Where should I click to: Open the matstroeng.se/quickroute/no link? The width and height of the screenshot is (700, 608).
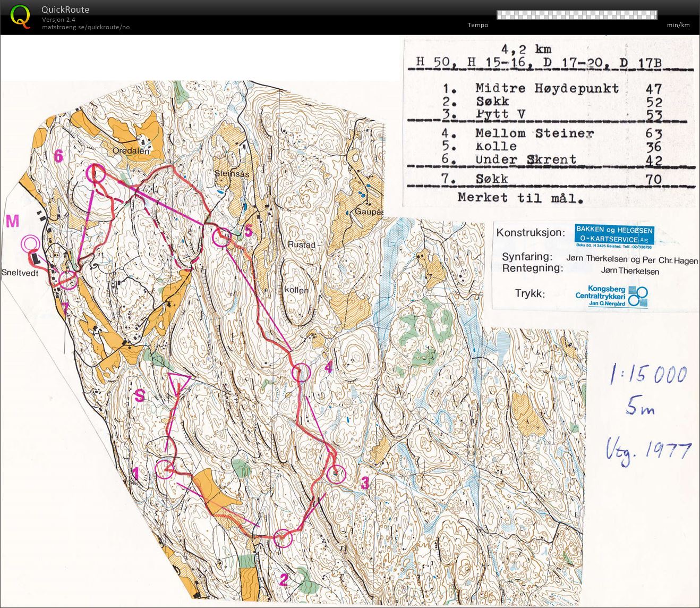coord(86,27)
